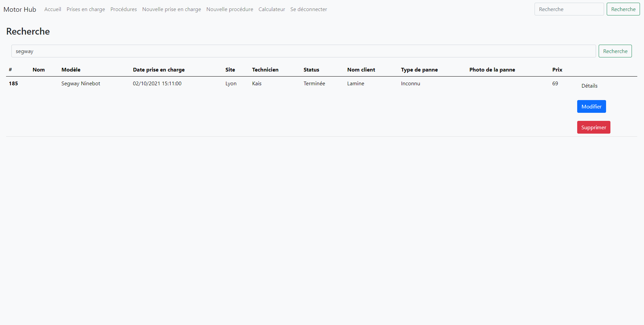Click the red Supprimer button
Screen dimensions: 644x325
(x=594, y=127)
